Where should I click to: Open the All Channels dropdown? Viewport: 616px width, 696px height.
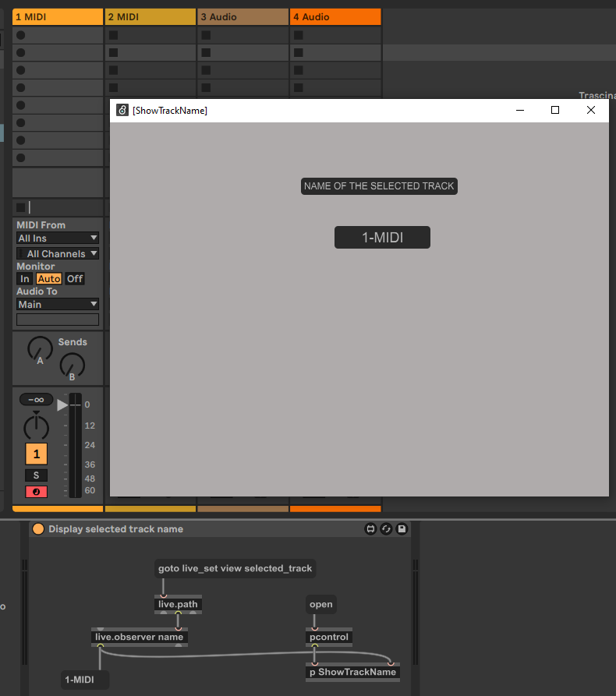(58, 253)
